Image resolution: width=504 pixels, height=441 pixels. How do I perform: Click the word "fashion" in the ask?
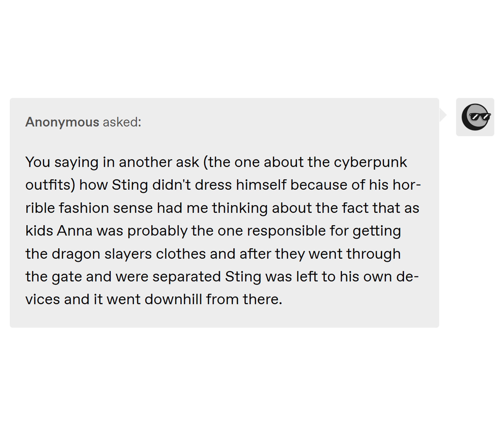pos(84,208)
